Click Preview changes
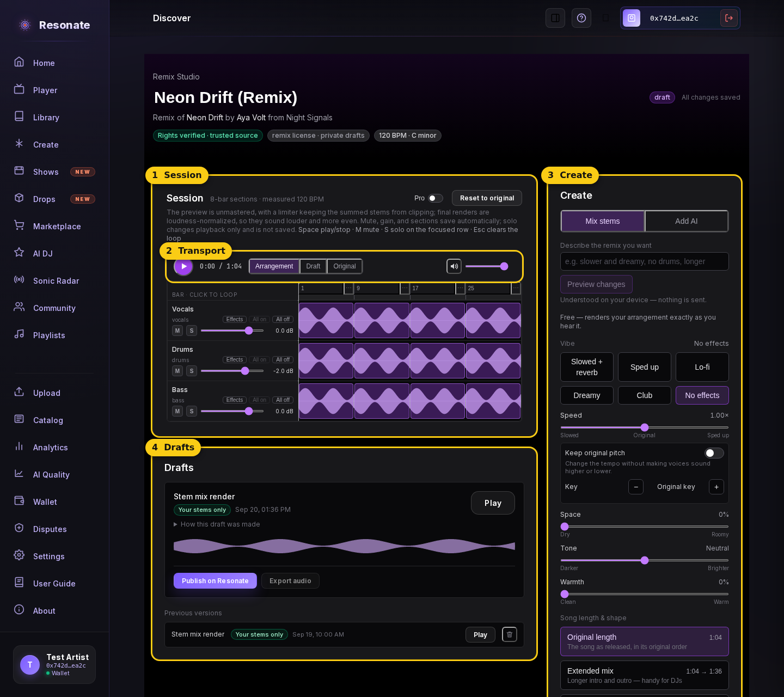The width and height of the screenshot is (784, 697). pyautogui.click(x=596, y=284)
